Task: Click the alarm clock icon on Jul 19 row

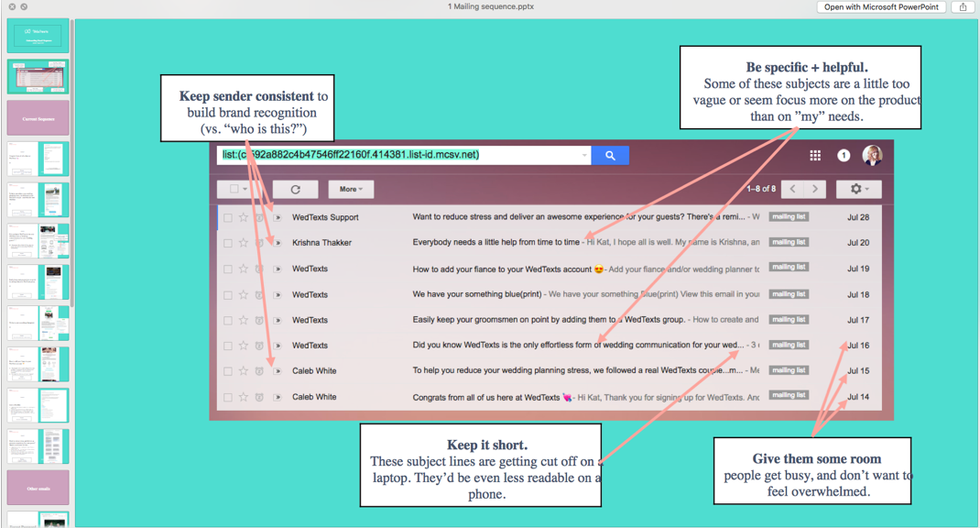Action: point(259,269)
